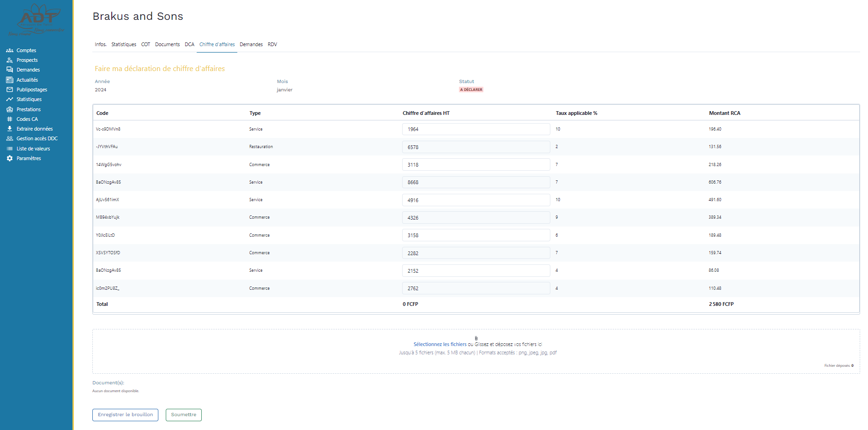
Task: Edit turnover field for AjUv561imX
Action: point(476,200)
